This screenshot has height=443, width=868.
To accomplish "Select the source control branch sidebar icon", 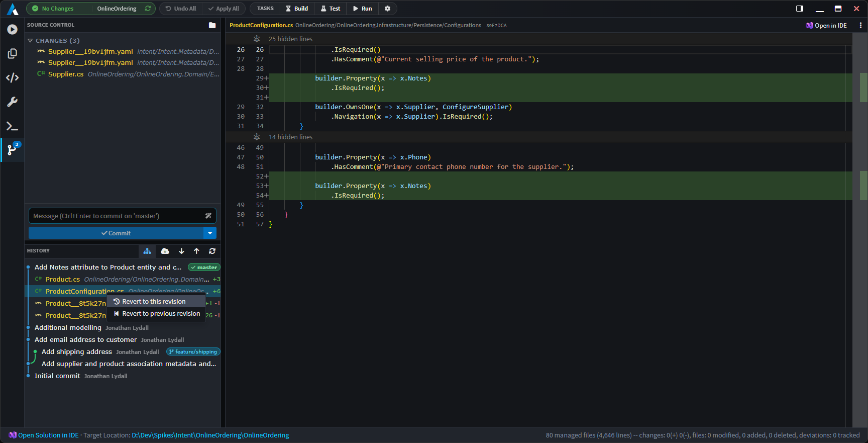I will 12,149.
